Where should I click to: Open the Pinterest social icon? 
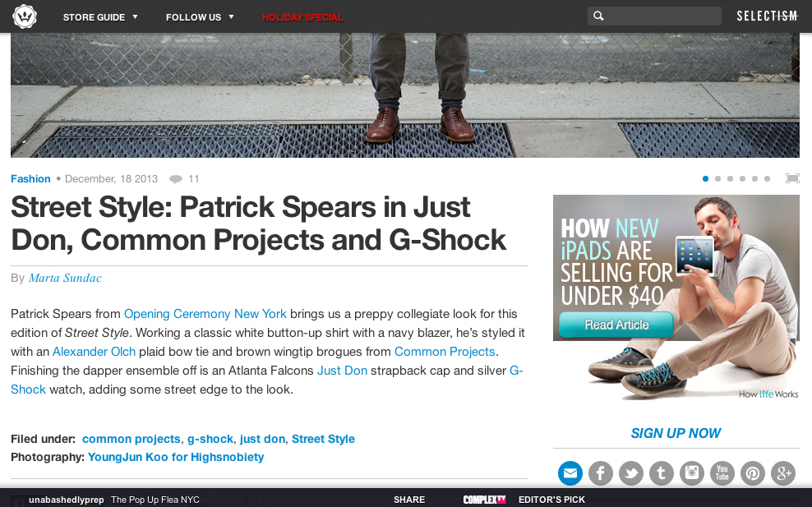753,472
